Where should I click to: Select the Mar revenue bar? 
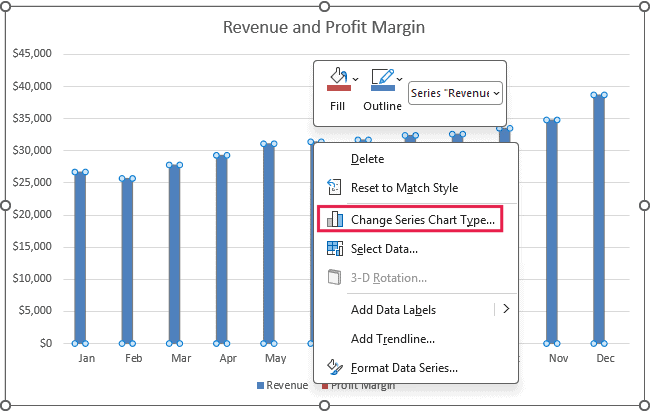(175, 254)
